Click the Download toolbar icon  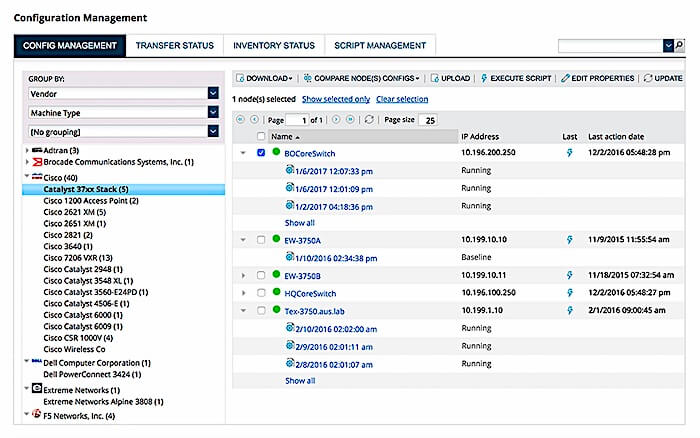(240, 78)
